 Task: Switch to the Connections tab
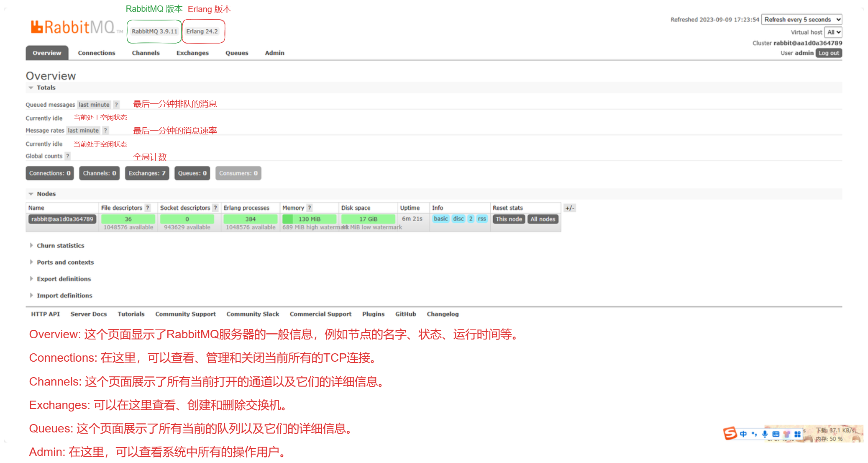click(x=96, y=53)
